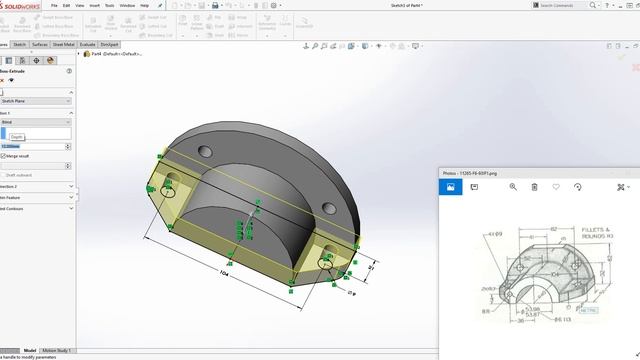Open the Help menu

coord(144,6)
